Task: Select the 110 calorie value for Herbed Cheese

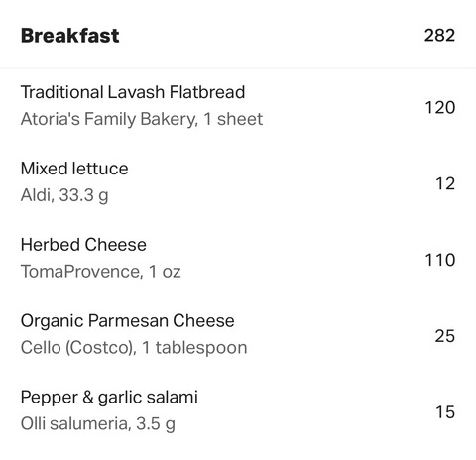Action: click(440, 260)
